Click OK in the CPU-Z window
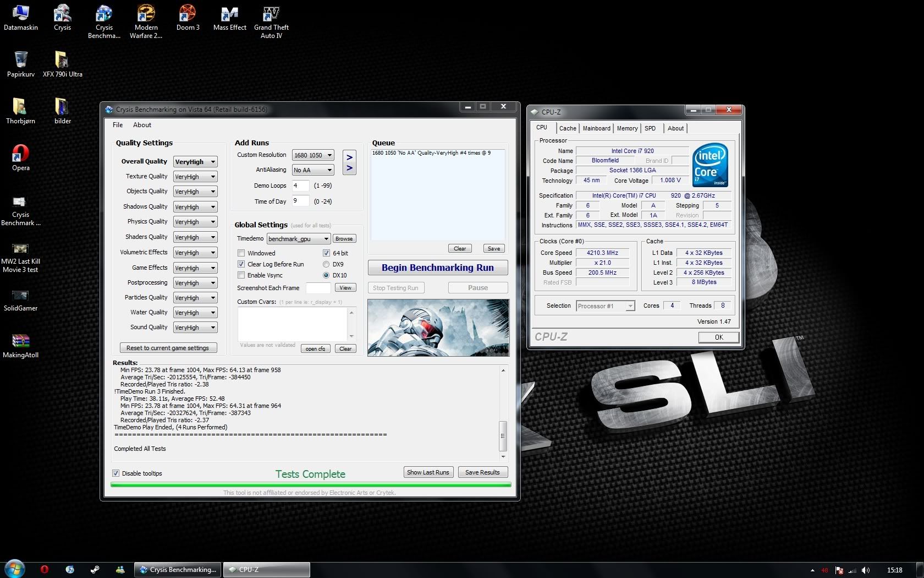Screen dimensions: 924x578 719,337
